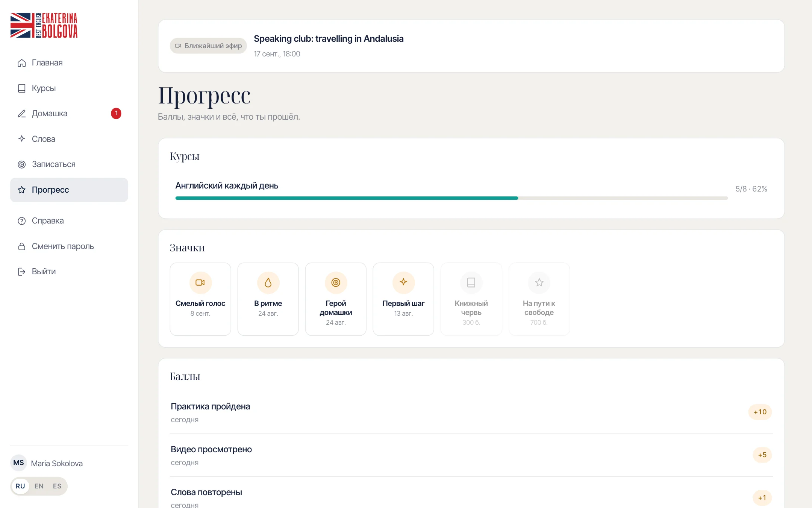Click the target icon beside Записаться
The width and height of the screenshot is (812, 508).
point(22,164)
